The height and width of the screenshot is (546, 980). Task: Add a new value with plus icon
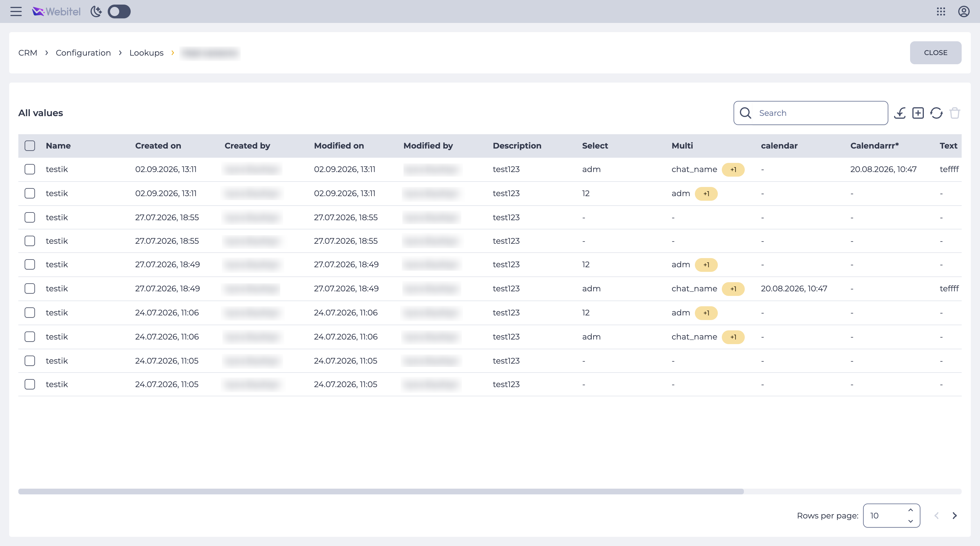click(918, 113)
